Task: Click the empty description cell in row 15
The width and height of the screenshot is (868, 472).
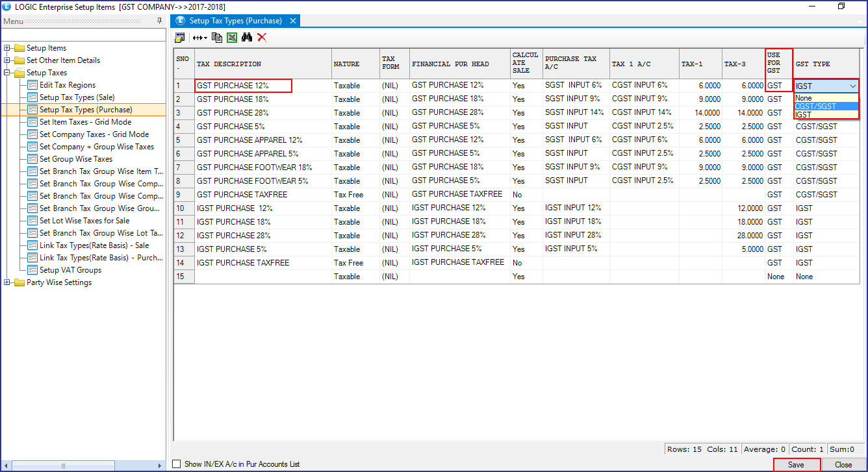Action: pyautogui.click(x=263, y=277)
